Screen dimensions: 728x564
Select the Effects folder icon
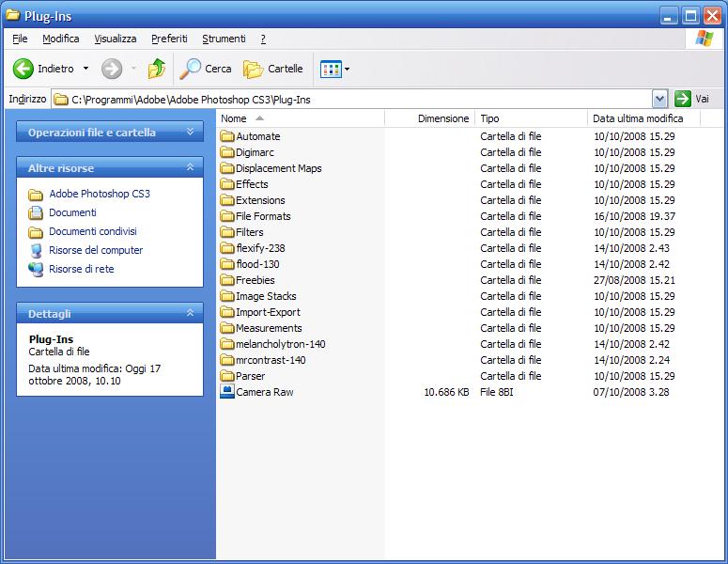[x=227, y=184]
